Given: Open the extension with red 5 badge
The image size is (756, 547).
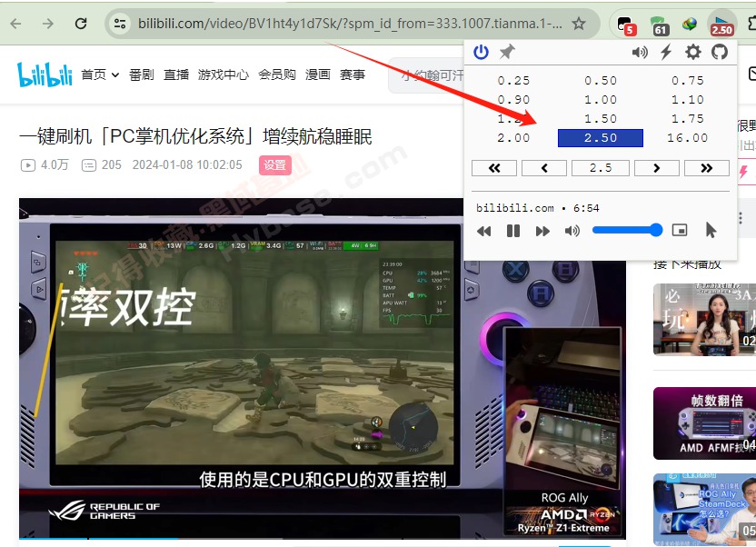Looking at the screenshot, I should (x=626, y=25).
